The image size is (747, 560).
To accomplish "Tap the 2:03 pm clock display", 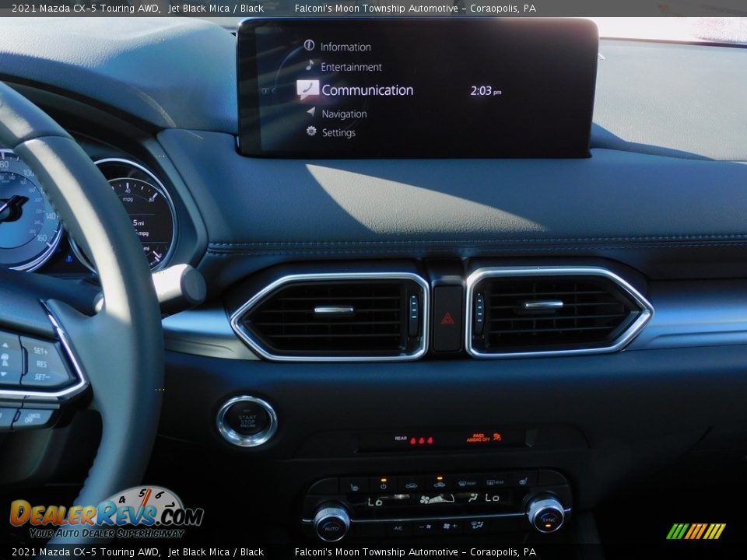I will click(486, 90).
